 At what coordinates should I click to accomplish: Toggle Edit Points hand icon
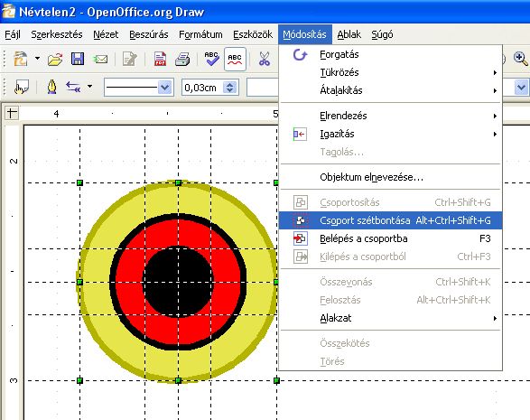(22, 88)
